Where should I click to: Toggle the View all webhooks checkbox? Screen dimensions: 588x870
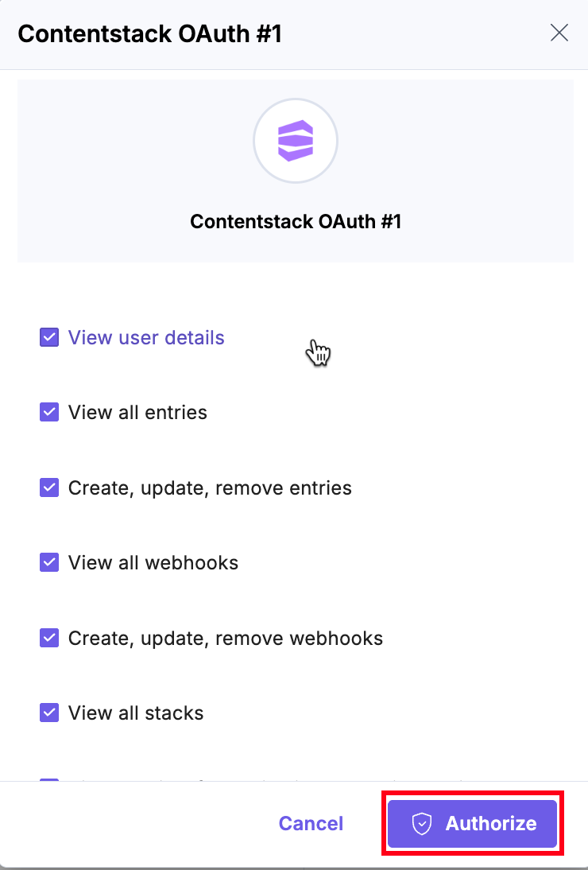[49, 563]
